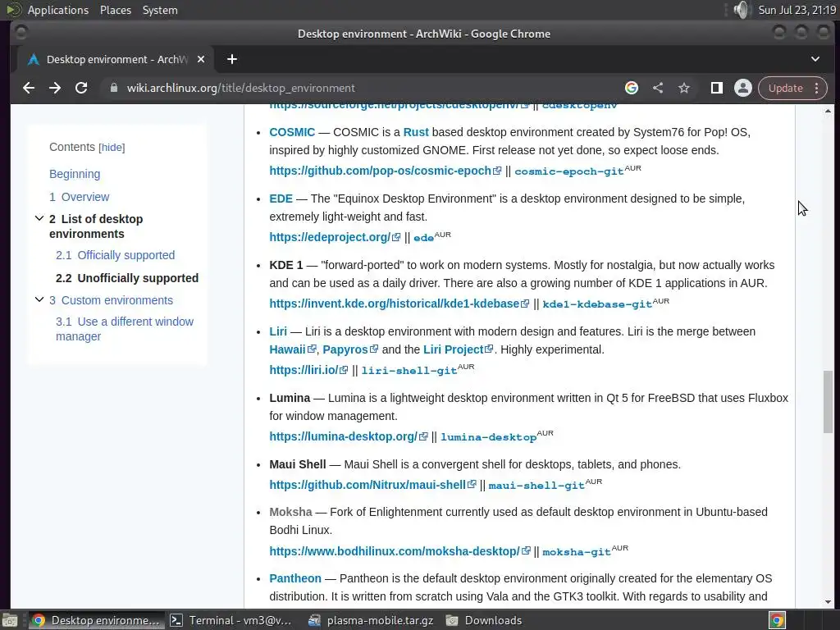840x630 pixels.
Task: Bookmark this tab with the star
Action: point(684,88)
